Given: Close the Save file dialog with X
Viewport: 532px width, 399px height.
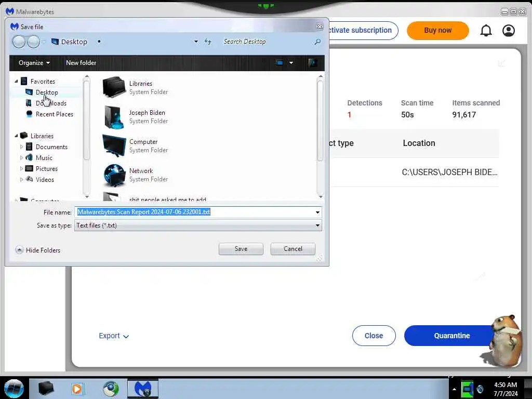Looking at the screenshot, I should 320,26.
